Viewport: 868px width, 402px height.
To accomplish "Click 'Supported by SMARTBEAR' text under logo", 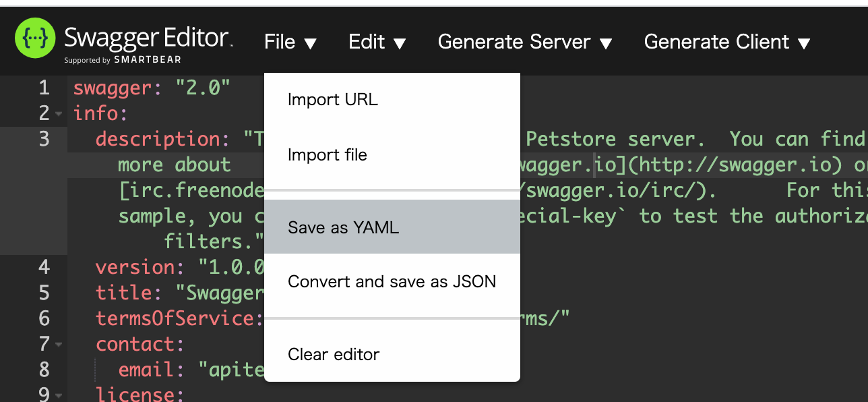I will (x=123, y=60).
